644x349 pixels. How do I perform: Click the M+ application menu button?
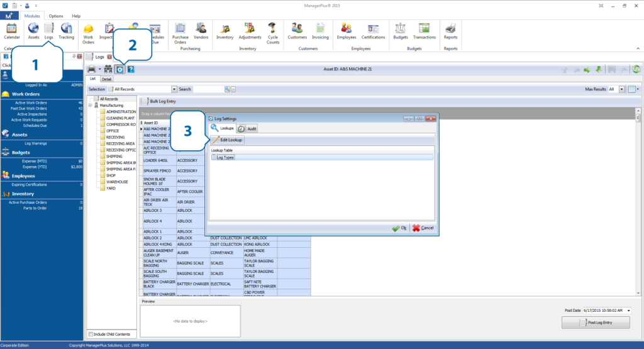click(x=9, y=16)
